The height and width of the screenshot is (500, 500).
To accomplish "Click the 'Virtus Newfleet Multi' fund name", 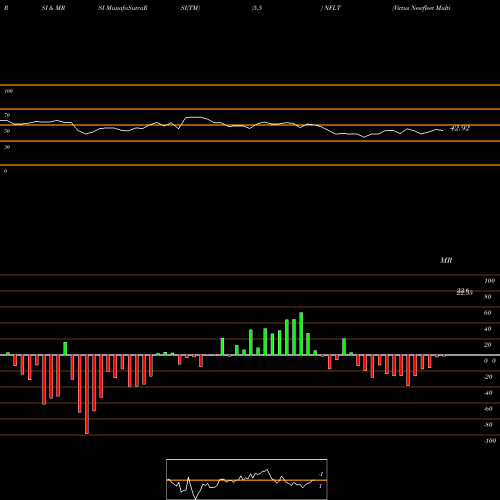I will tap(421, 8).
